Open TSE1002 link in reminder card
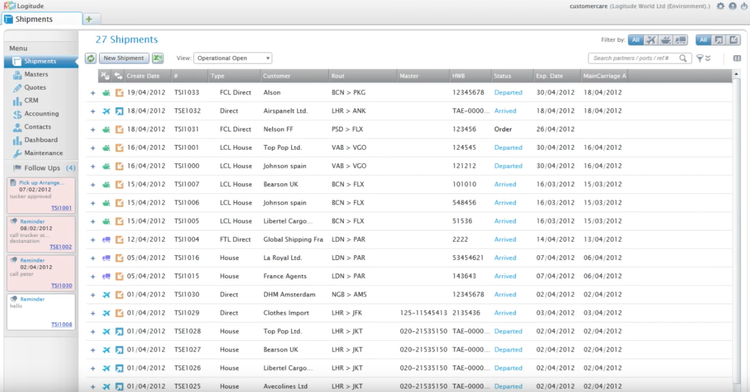750x392 pixels. point(61,247)
